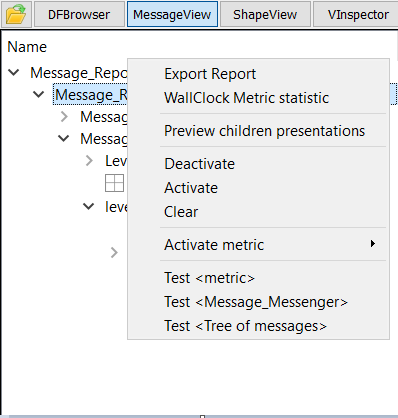Click Clear in the context menu
398x418 pixels.
[181, 212]
